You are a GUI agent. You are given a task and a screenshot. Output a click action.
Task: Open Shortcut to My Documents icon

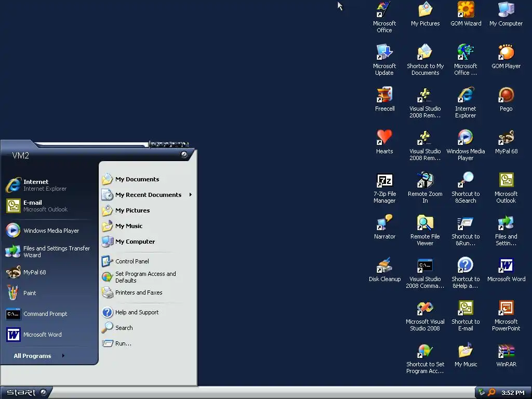425,60
